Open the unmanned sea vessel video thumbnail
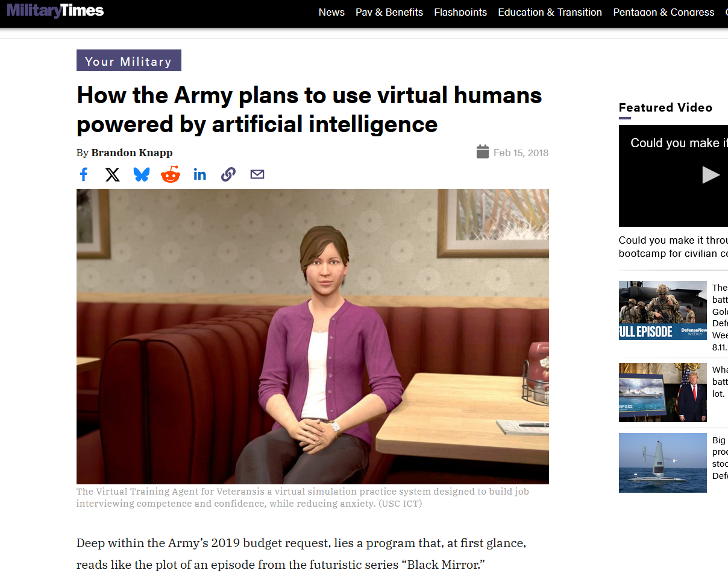 coord(663,463)
